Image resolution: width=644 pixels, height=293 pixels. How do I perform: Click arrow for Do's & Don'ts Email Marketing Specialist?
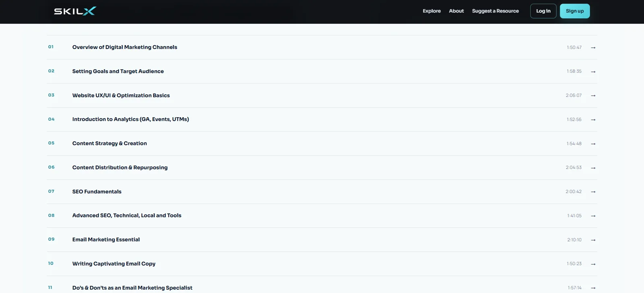click(x=593, y=288)
